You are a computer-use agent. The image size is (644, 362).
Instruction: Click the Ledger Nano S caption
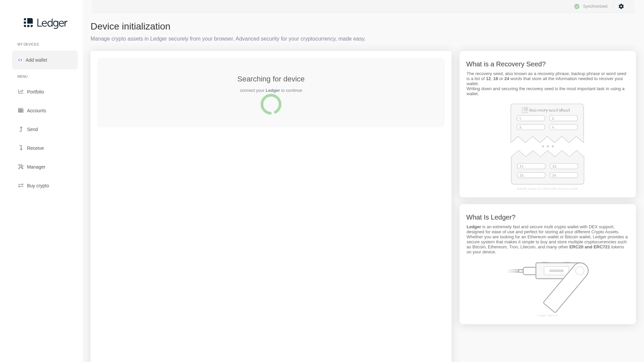click(x=547, y=315)
